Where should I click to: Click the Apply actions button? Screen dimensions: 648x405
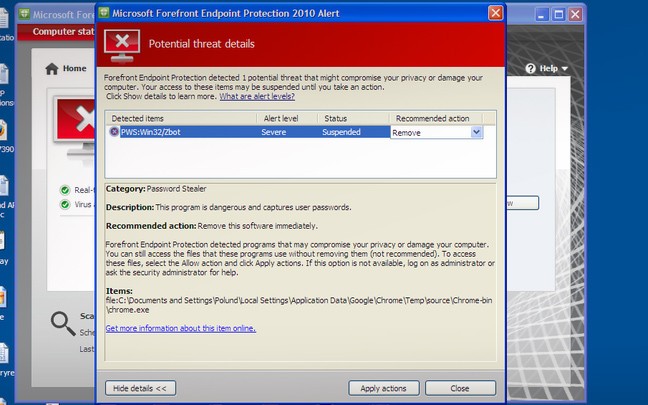click(x=384, y=388)
